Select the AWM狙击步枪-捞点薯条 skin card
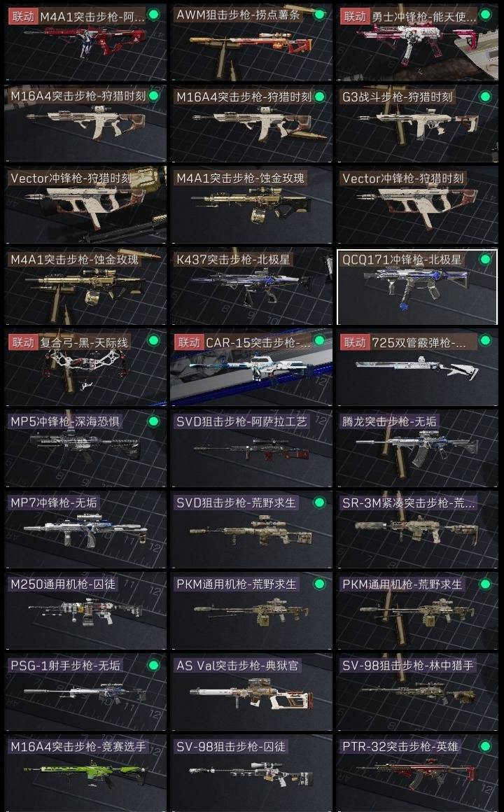504x812 pixels. coord(251,43)
